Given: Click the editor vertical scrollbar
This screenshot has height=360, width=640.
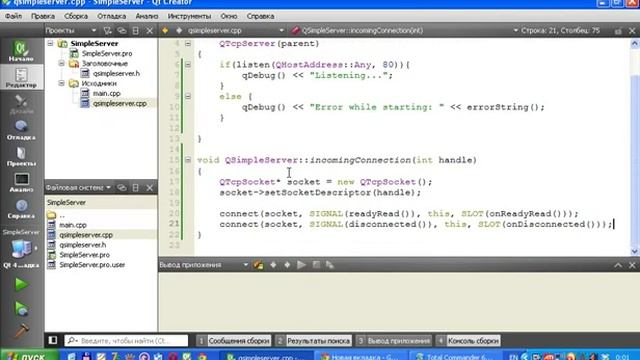Looking at the screenshot, I should [635, 147].
